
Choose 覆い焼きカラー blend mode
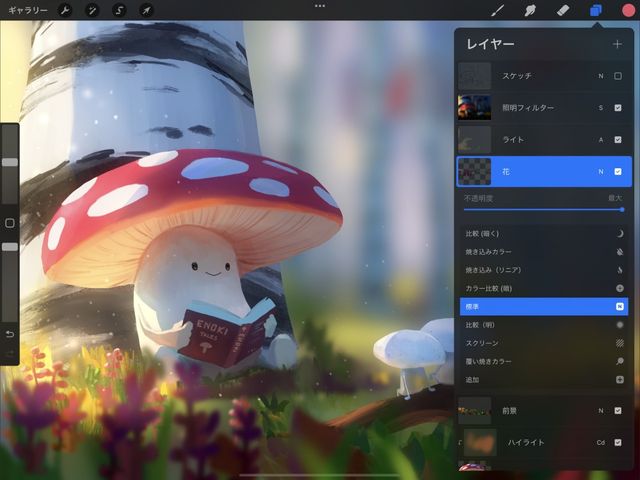(544, 361)
